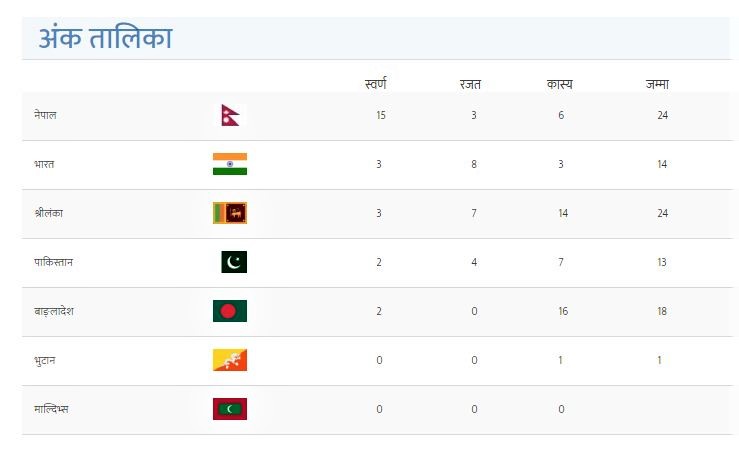Image resolution: width=739 pixels, height=460 pixels.
Task: Click the Bhutan dragon flag icon
Action: tap(230, 360)
